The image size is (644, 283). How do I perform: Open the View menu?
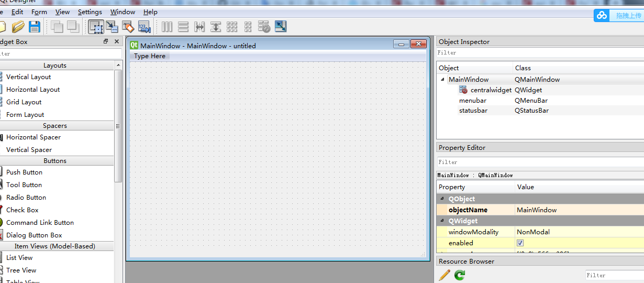point(62,12)
